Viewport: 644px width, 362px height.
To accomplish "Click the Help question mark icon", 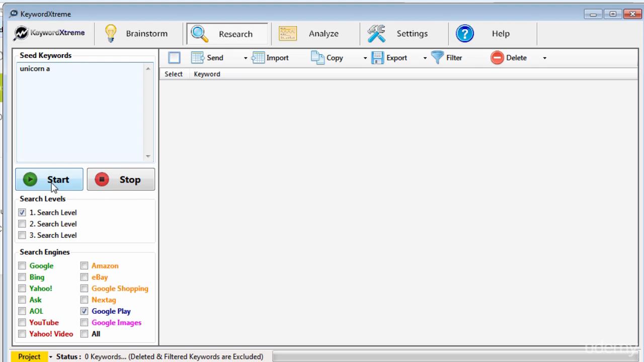I will [x=465, y=34].
